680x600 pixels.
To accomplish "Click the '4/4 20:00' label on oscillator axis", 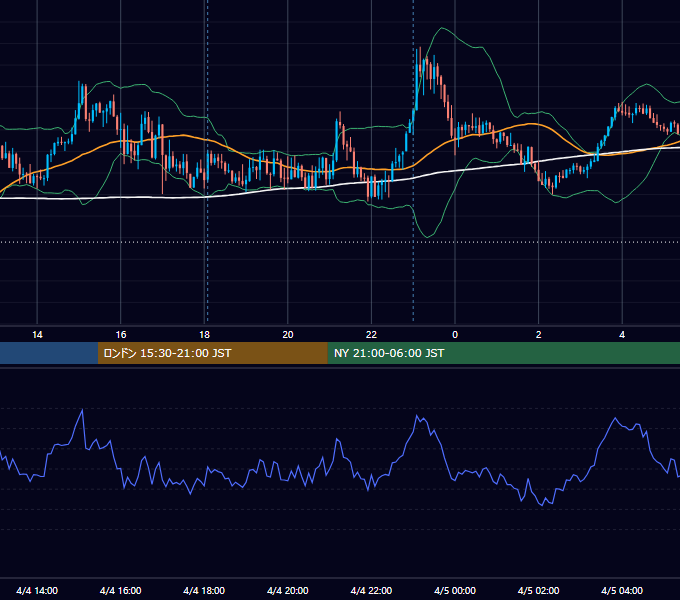I will pyautogui.click(x=288, y=590).
